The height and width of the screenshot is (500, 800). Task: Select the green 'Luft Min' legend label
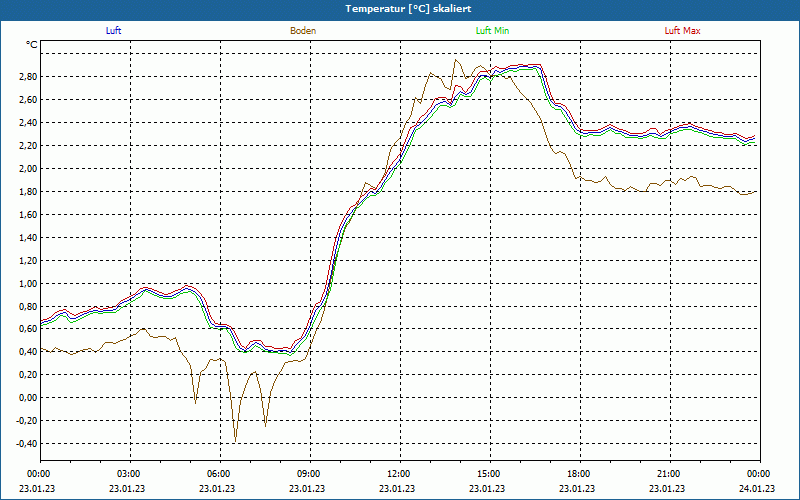point(492,31)
